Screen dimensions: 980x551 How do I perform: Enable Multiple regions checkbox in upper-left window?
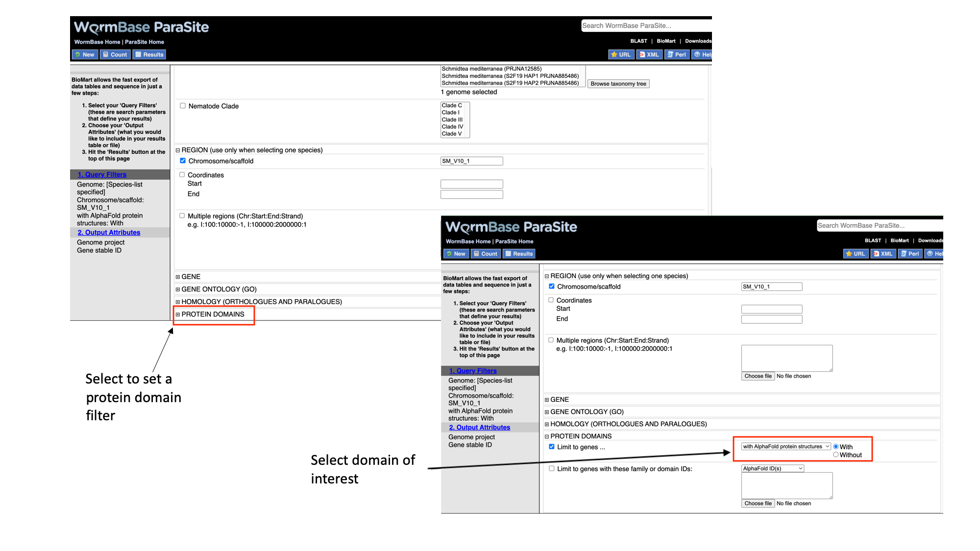point(182,216)
